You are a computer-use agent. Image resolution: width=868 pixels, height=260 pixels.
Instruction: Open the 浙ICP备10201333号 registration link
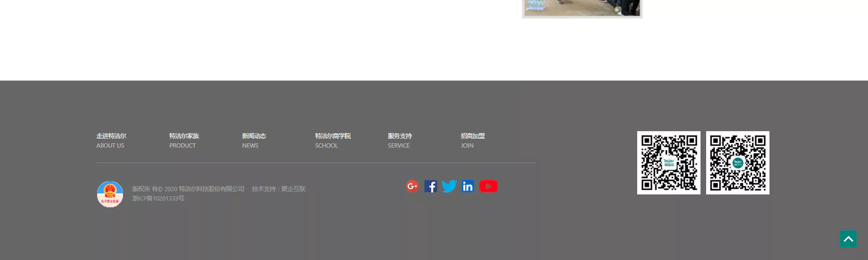pos(158,199)
